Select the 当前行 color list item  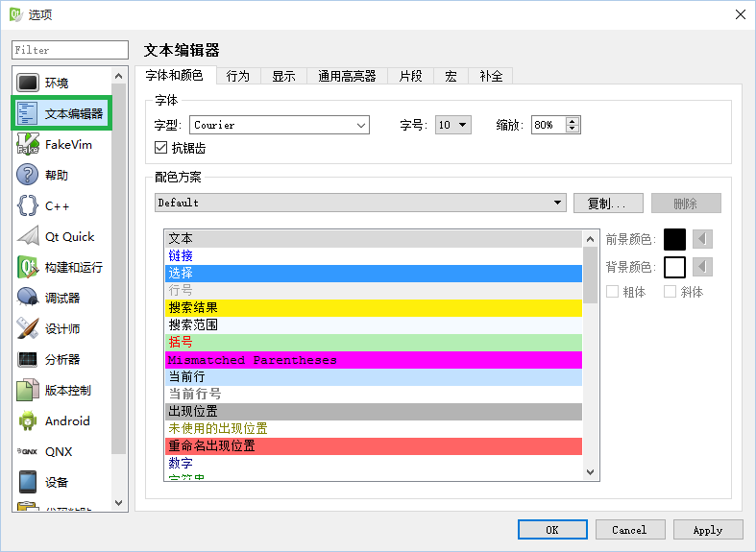373,377
